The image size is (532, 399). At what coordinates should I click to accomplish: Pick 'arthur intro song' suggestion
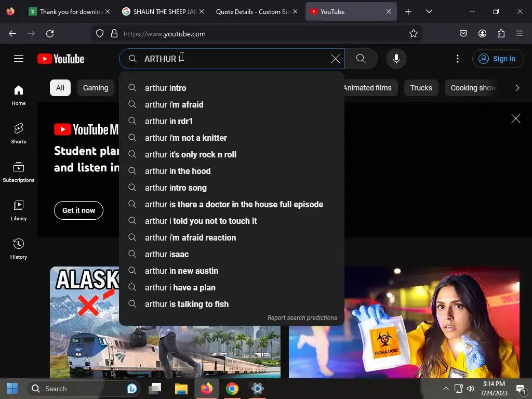pos(232,188)
